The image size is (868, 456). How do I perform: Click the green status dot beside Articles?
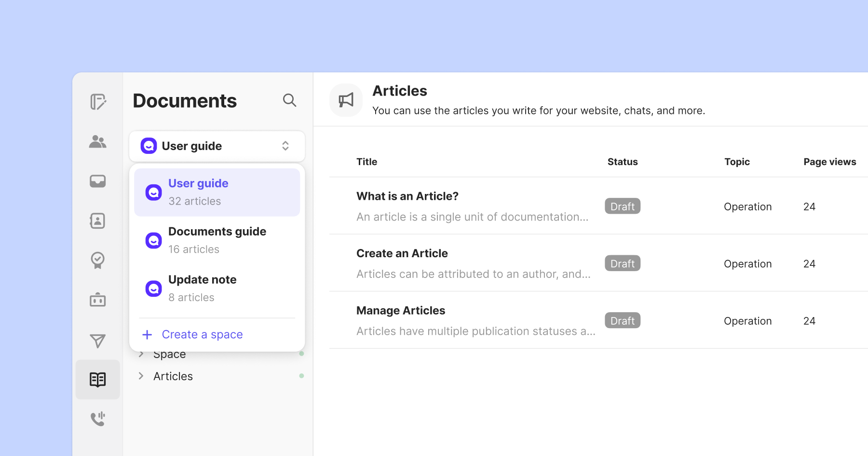point(301,375)
